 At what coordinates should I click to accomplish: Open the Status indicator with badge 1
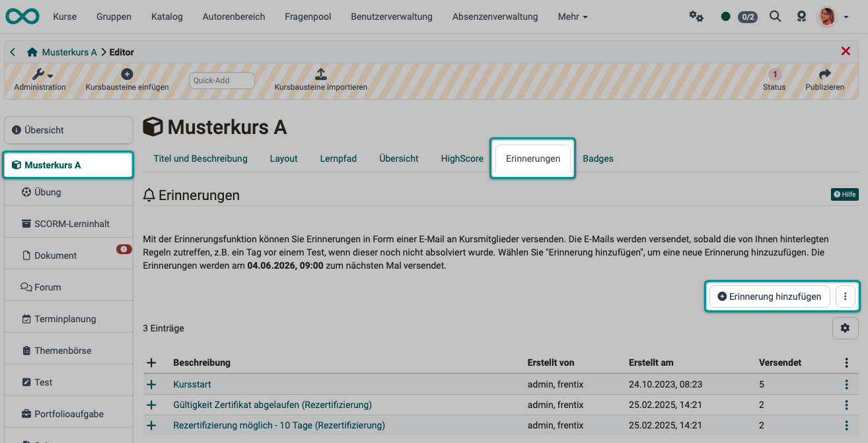774,80
